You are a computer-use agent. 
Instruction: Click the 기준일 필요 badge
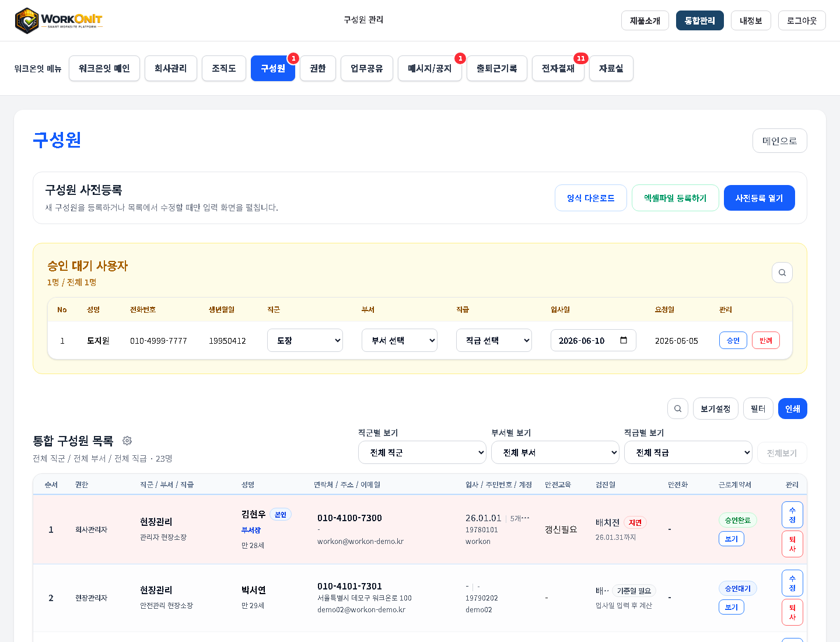pos(634,591)
